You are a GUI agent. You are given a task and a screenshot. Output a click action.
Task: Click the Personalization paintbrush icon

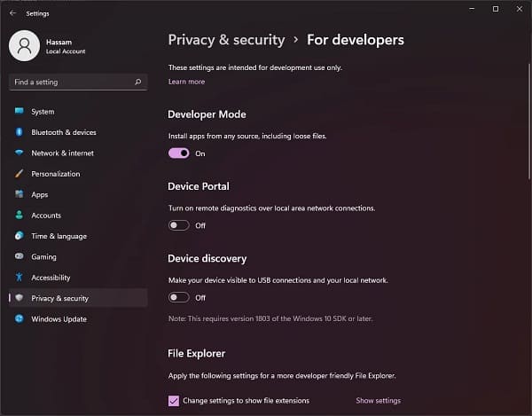tap(19, 174)
